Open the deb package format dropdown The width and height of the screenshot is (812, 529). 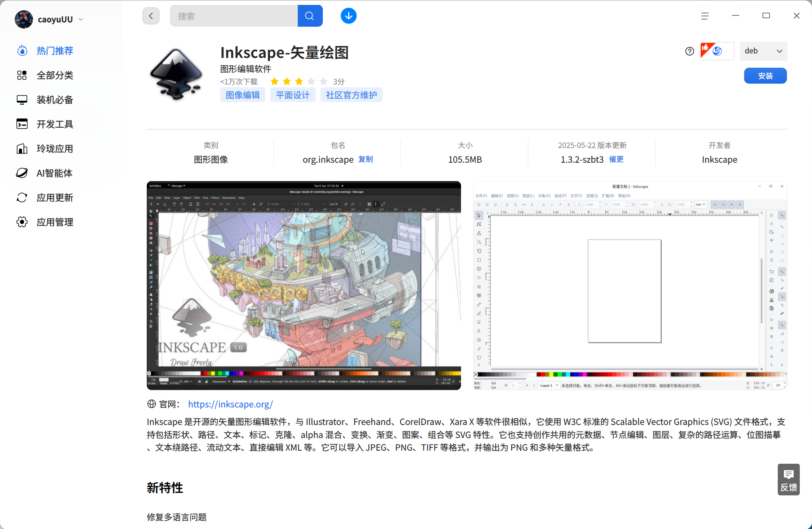click(x=763, y=51)
